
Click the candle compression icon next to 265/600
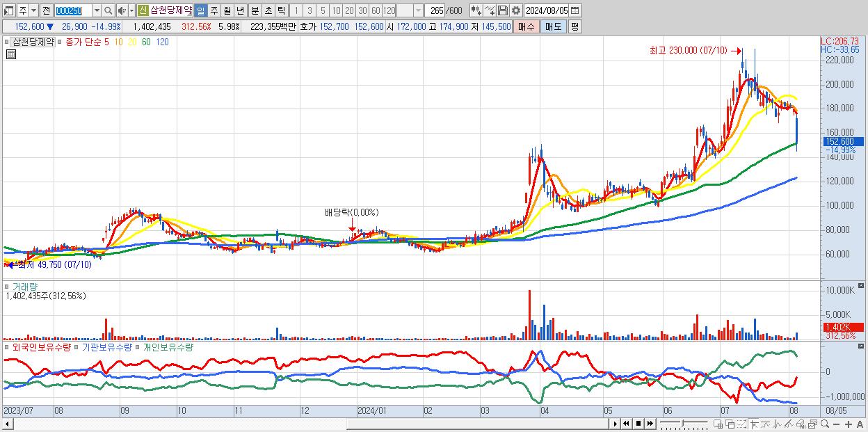point(476,10)
